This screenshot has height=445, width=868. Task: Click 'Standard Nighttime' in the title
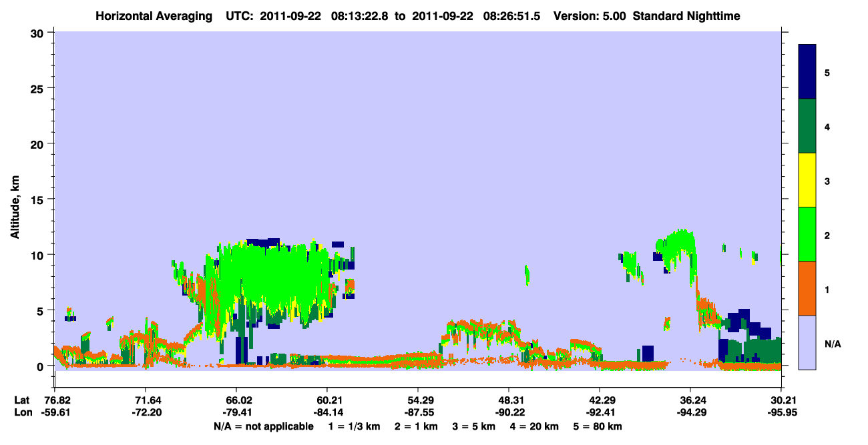[686, 16]
